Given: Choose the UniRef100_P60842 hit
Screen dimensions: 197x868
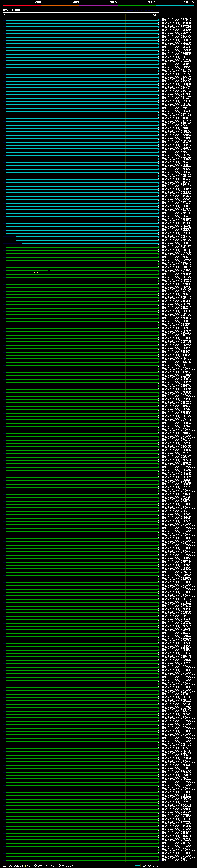Looking at the screenshot, I should (x=177, y=636).
